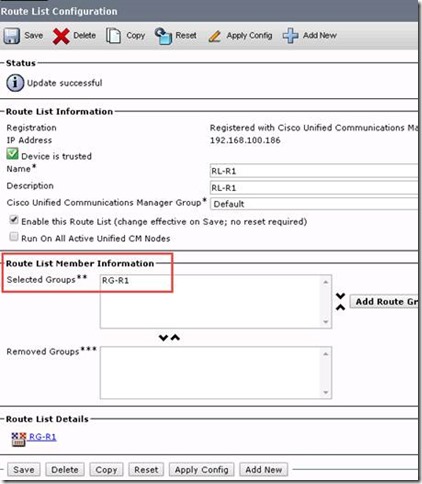Click scroll down arrow in Selected Groups list
Image resolution: width=422 pixels, height=484 pixels.
[x=326, y=322]
